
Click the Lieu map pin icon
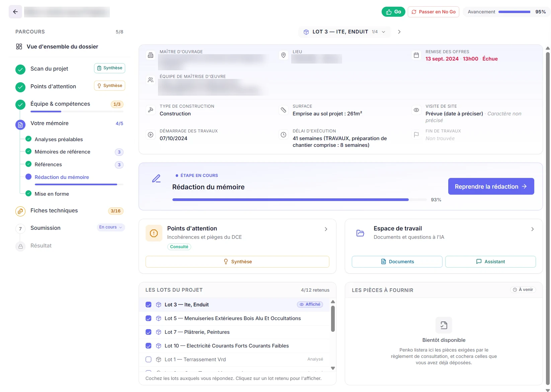[284, 55]
